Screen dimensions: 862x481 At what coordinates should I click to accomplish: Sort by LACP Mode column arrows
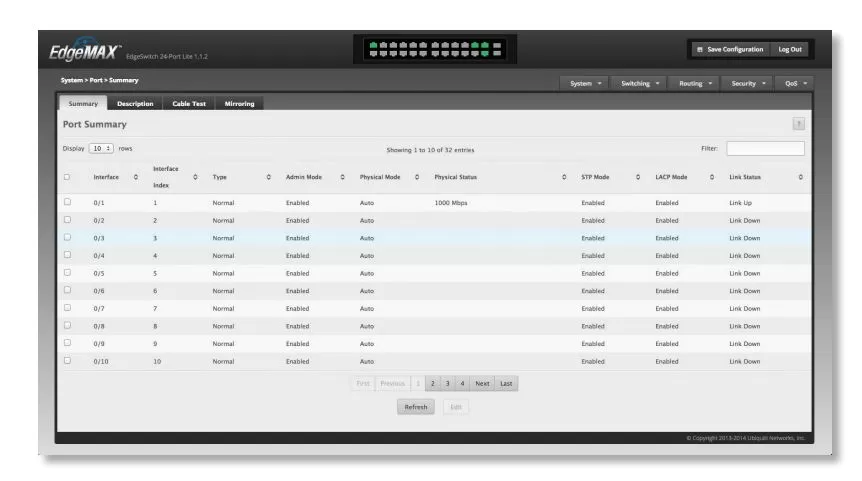pos(712,177)
